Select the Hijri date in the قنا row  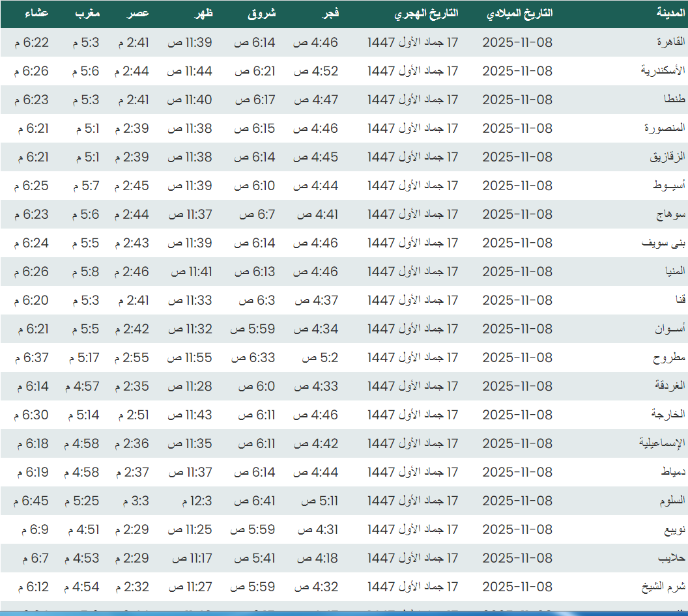[x=412, y=300]
